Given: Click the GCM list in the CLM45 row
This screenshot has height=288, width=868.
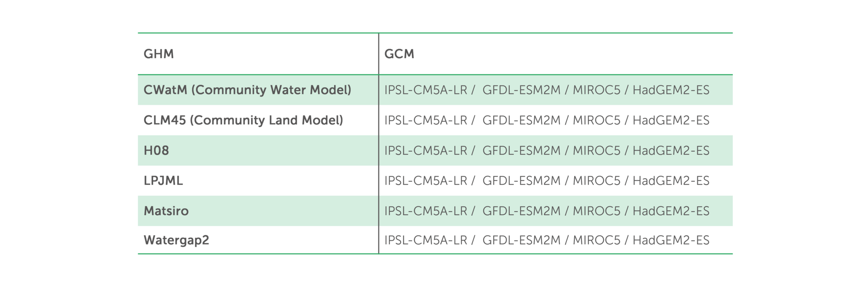Looking at the screenshot, I should click(547, 120).
